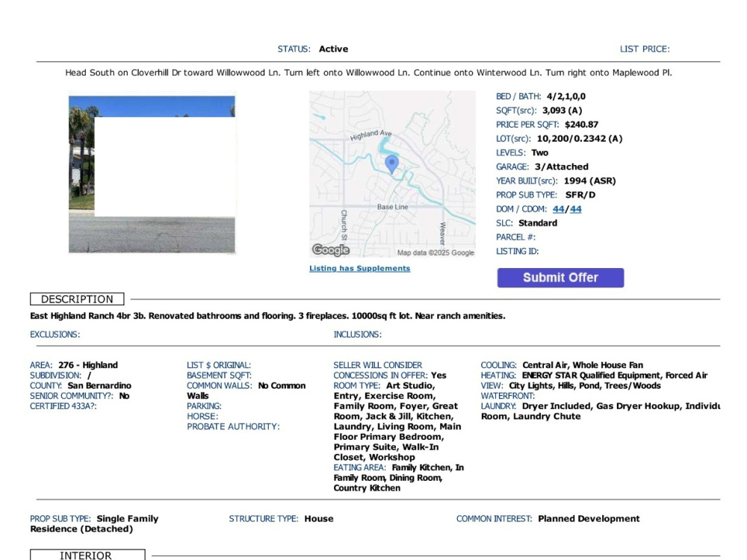Click the PROBATE AUTHORITY label

233,426
